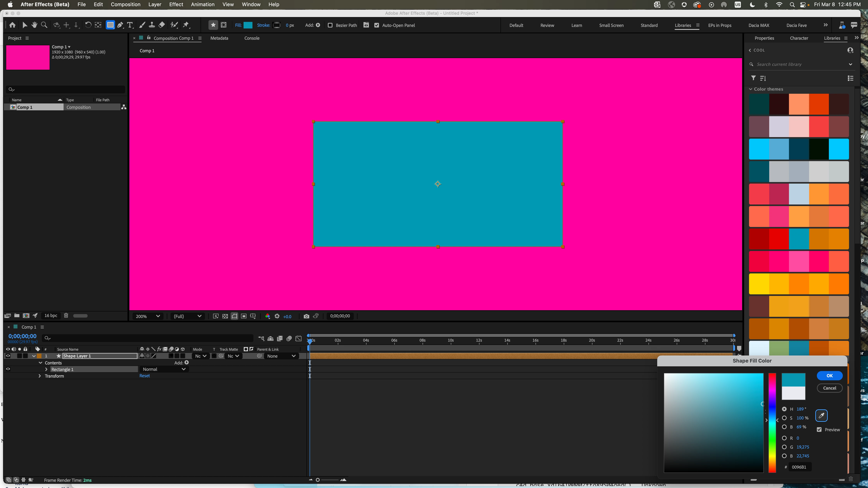This screenshot has width=868, height=488.
Task: Take a snapshot with camera icon
Action: (x=306, y=316)
